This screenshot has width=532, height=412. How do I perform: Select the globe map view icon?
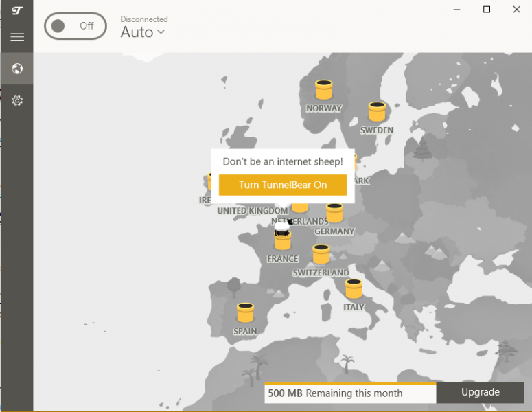coord(17,69)
